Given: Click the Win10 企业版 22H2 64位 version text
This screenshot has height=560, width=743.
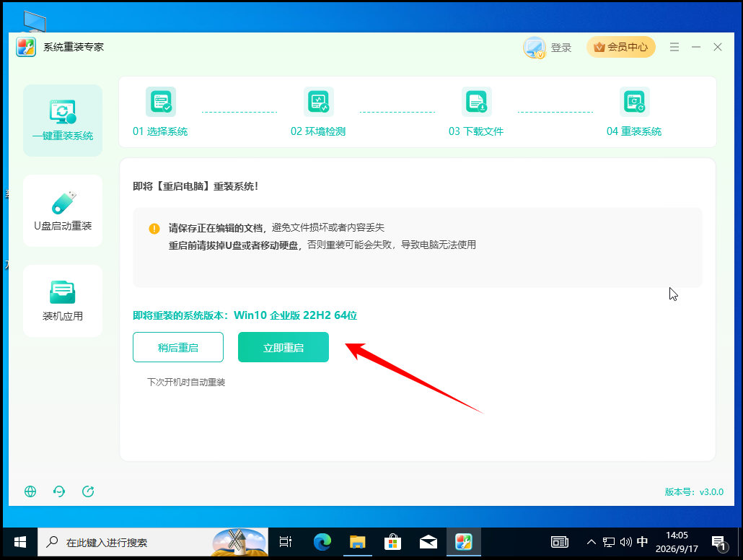Looking at the screenshot, I should (x=295, y=315).
